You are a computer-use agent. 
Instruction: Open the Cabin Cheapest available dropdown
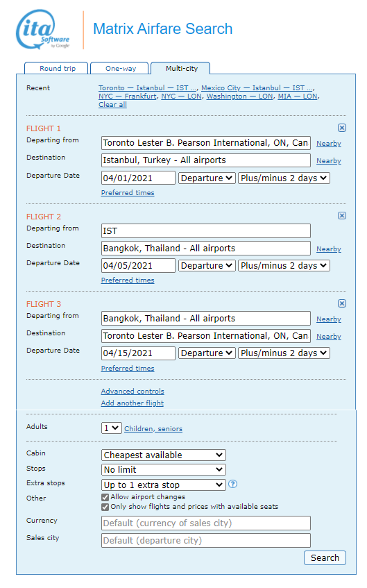click(x=164, y=455)
